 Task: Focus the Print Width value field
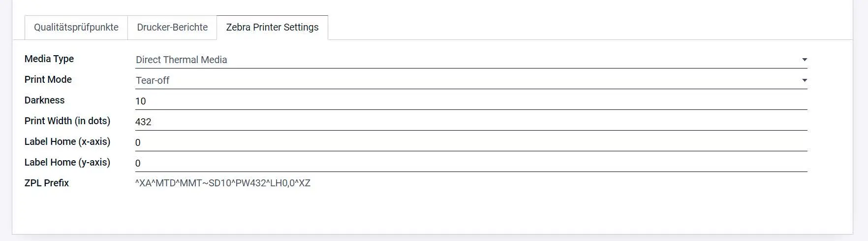[470, 122]
